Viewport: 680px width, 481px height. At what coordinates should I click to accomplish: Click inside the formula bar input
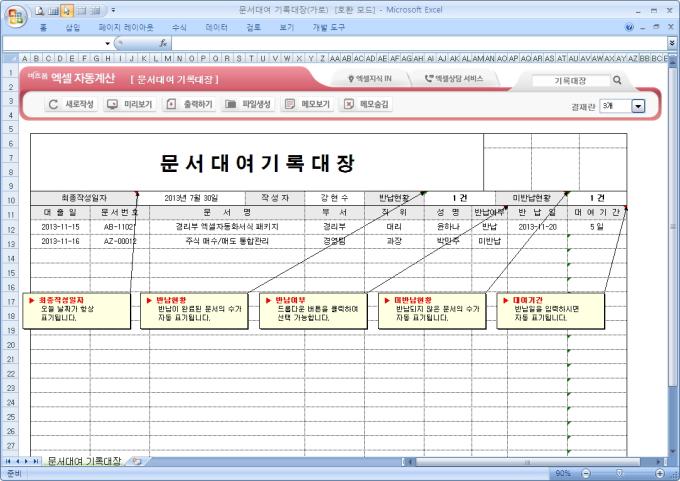[x=419, y=43]
